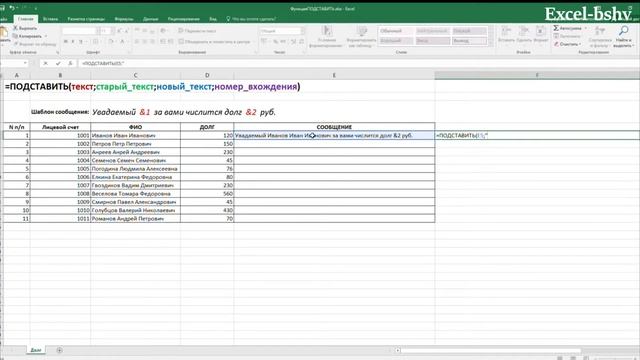Toggle Underline formatting
This screenshot has height=360, width=640.
pos(81,41)
